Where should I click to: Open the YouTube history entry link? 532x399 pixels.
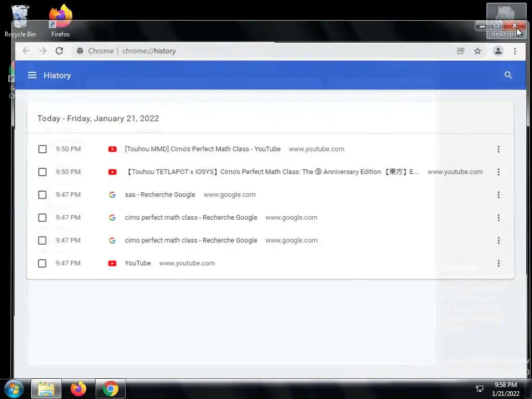coord(138,263)
